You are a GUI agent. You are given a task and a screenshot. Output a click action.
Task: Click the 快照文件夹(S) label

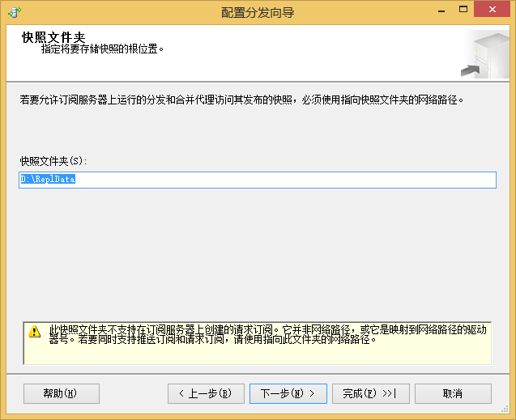pyautogui.click(x=53, y=161)
